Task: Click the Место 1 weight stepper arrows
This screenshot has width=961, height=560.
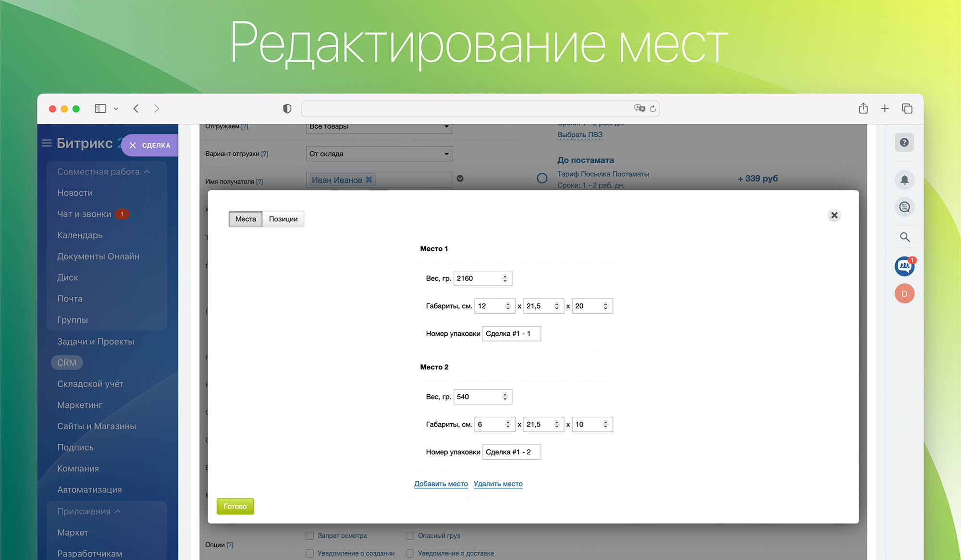Action: [505, 279]
